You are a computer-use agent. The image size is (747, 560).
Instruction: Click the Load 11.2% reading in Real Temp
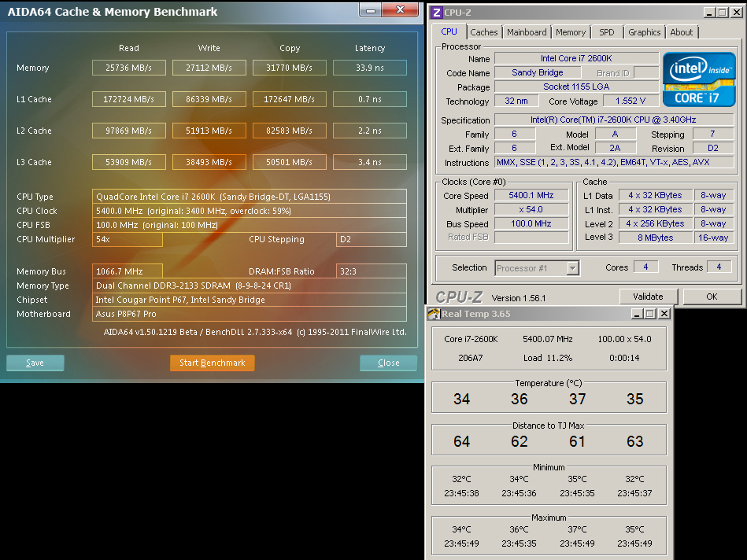[548, 358]
